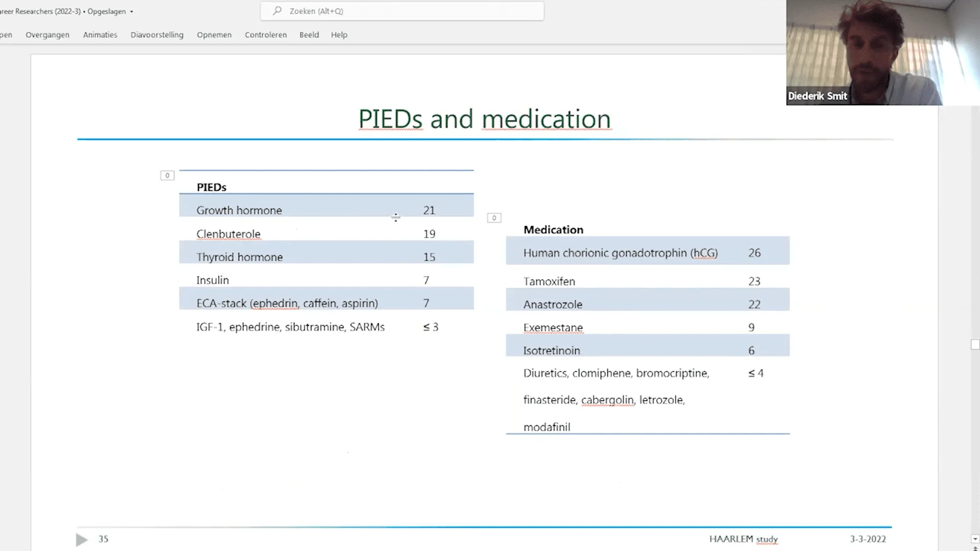
Task: Click the 'Tamoxifen' cell
Action: [x=549, y=281]
